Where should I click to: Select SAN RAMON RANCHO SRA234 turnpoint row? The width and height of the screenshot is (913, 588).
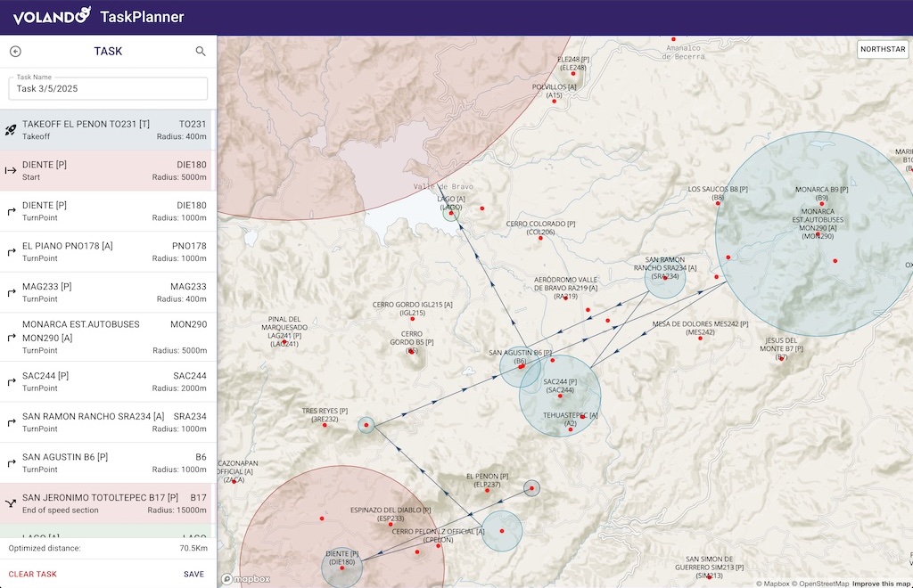[x=107, y=422]
